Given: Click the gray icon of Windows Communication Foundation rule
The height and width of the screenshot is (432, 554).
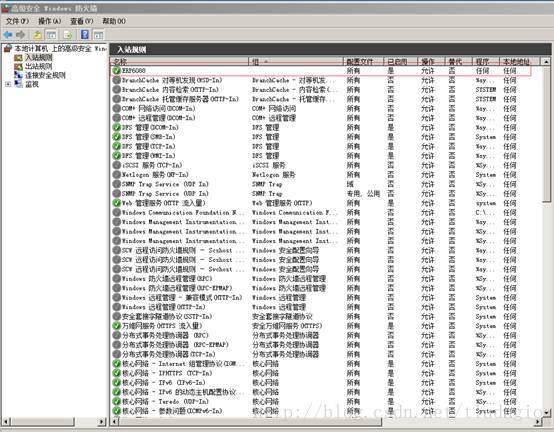Looking at the screenshot, I should click(x=117, y=212).
